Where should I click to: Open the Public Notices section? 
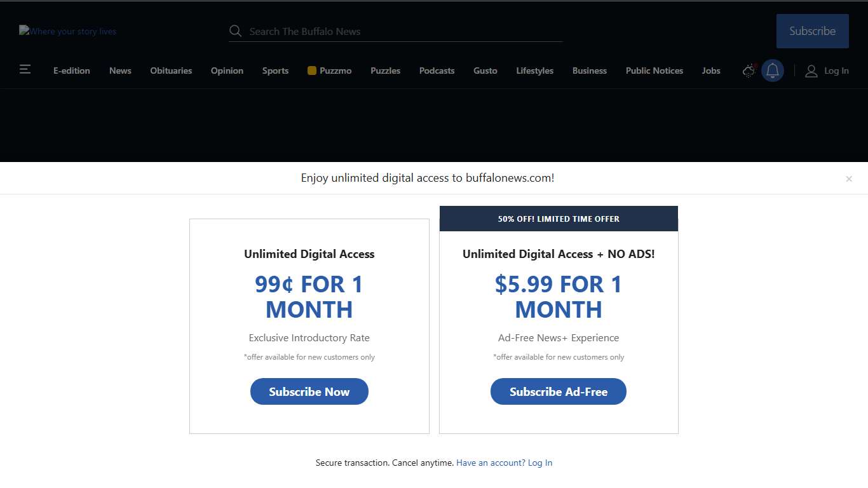pos(654,71)
